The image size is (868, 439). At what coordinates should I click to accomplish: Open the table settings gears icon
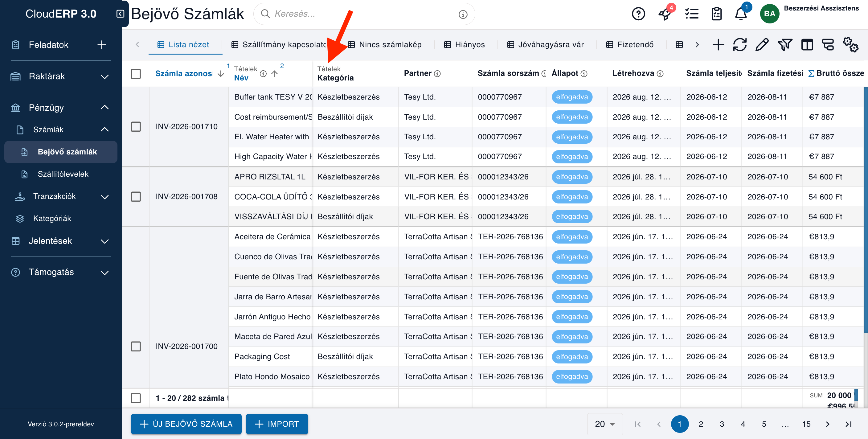click(x=850, y=44)
